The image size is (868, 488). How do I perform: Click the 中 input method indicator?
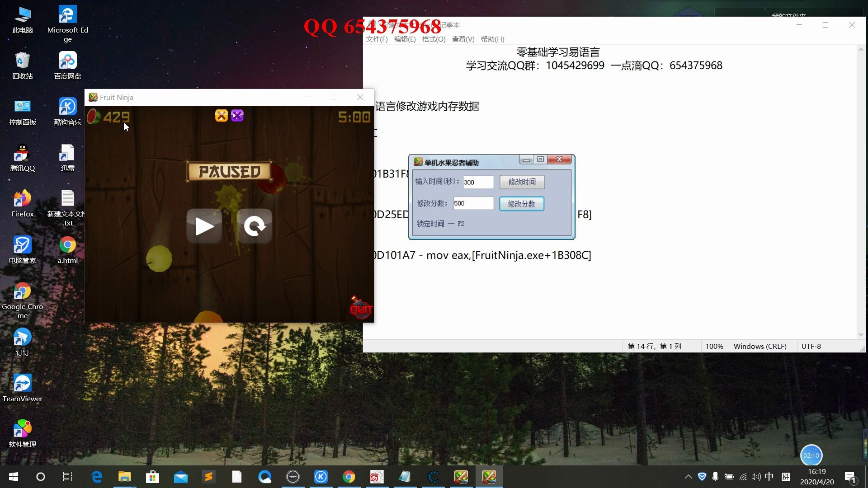click(x=769, y=477)
